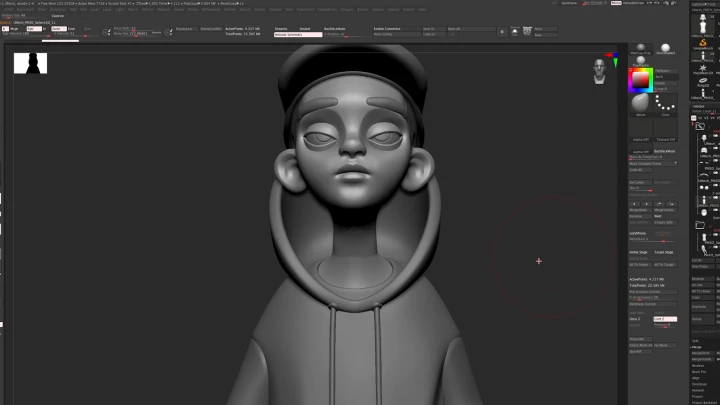The image size is (720, 405).
Task: Toggle Zadd sculpting mode
Action: (x=59, y=28)
